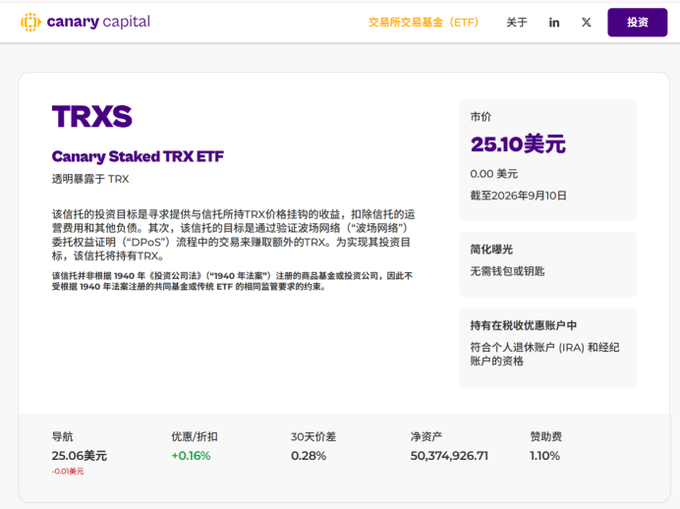Click the green +0.16% premium value
The image size is (680, 509).
click(x=191, y=456)
